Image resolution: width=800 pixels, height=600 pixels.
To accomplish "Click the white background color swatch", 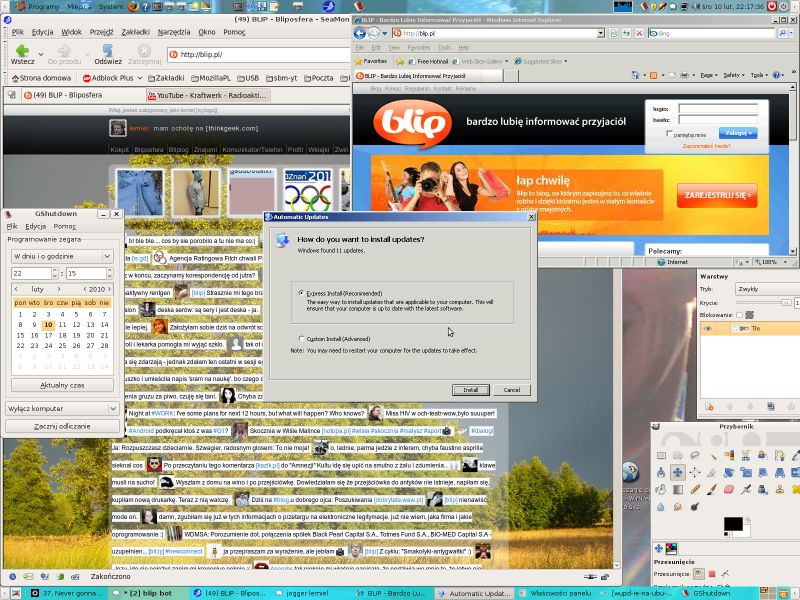I will [745, 532].
